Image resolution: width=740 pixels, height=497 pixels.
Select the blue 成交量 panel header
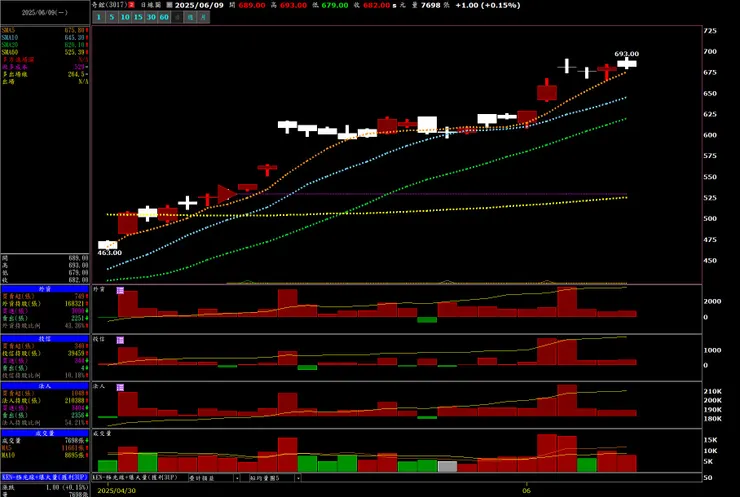click(45, 433)
